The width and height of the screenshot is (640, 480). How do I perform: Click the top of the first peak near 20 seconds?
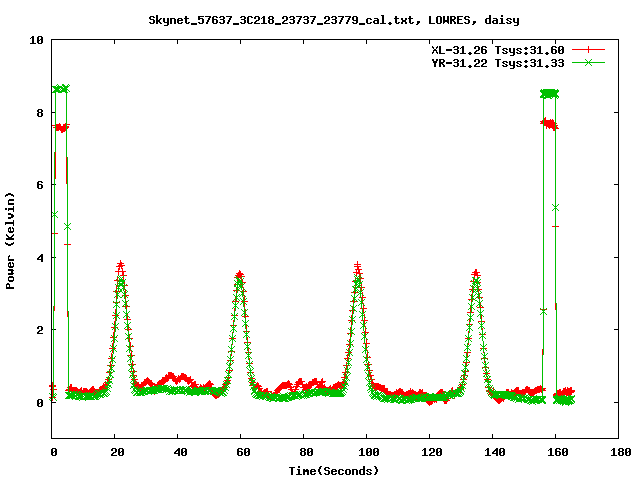120,266
